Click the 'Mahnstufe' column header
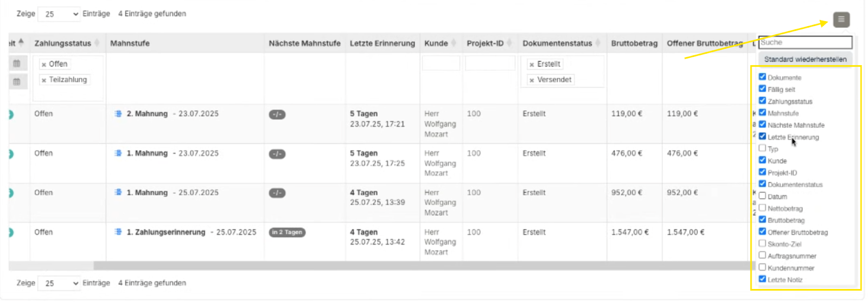 (130, 43)
